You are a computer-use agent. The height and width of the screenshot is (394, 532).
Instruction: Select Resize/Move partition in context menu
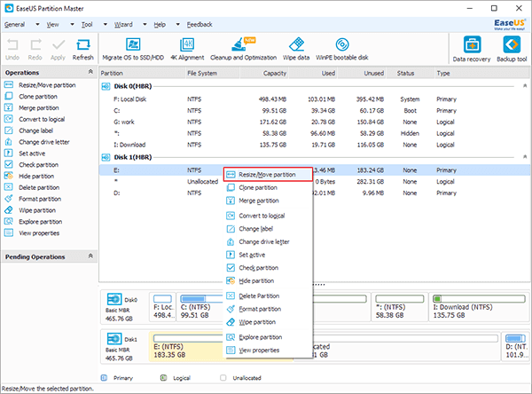coord(268,175)
